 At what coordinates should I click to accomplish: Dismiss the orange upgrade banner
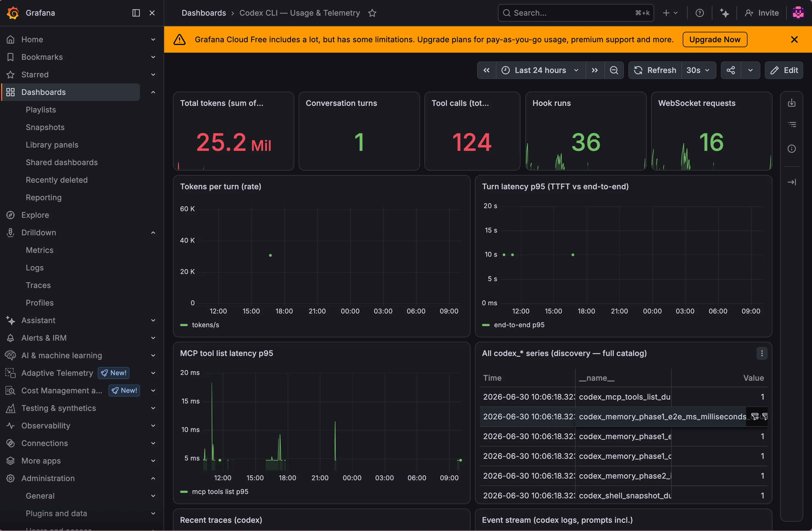[x=794, y=39]
